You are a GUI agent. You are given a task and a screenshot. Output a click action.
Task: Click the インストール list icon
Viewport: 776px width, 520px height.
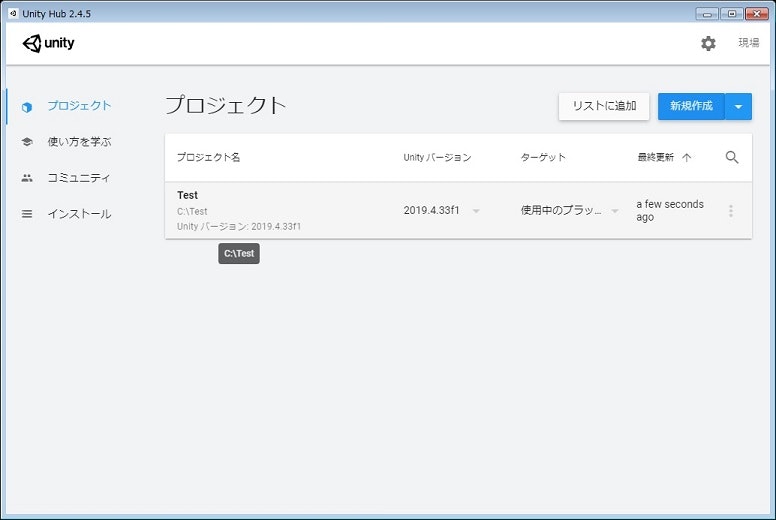click(27, 214)
